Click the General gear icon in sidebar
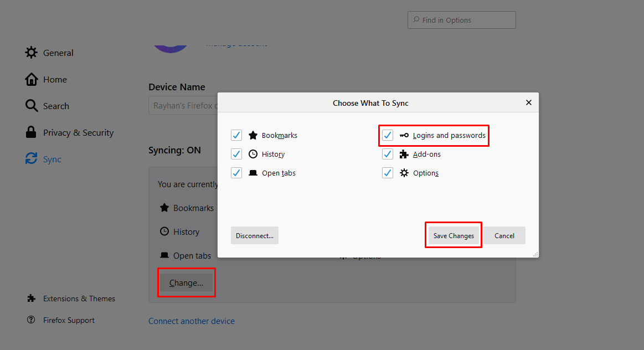The width and height of the screenshot is (644, 350). pyautogui.click(x=32, y=53)
